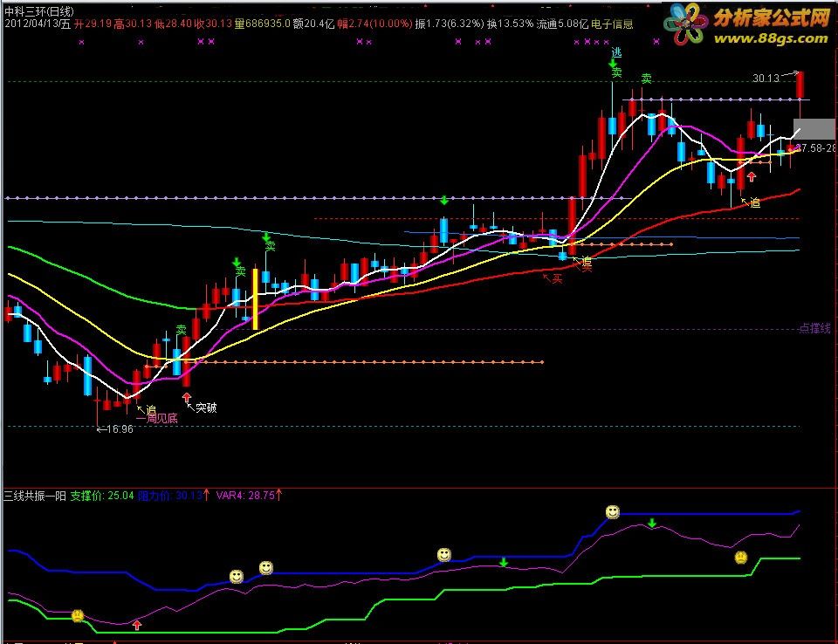Click the float shares 流通5.08亿

click(561, 24)
